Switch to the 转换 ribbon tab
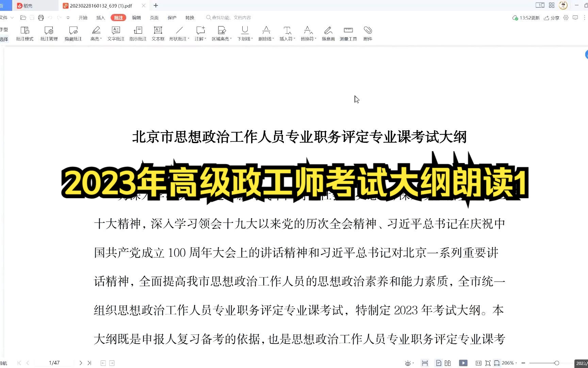588x368 pixels. tap(190, 18)
